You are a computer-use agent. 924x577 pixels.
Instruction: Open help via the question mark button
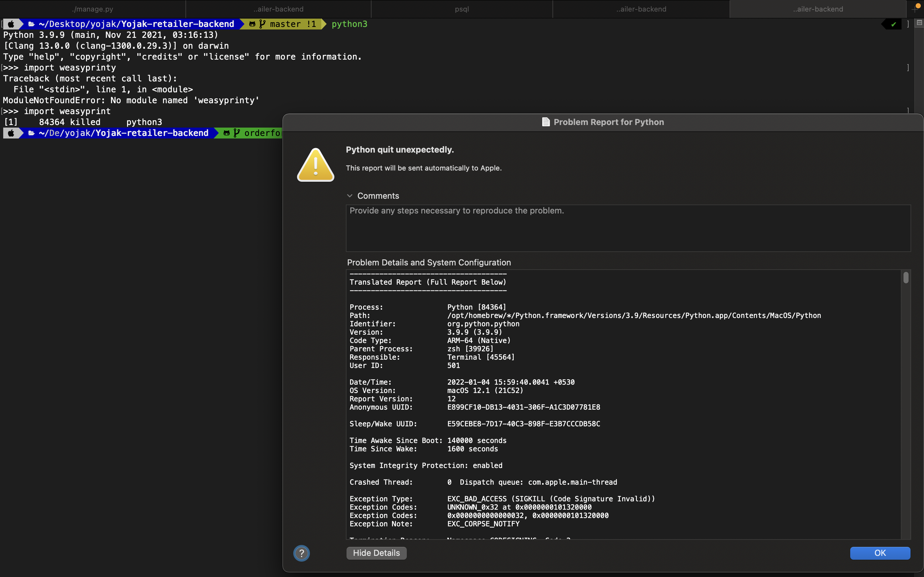pyautogui.click(x=301, y=553)
